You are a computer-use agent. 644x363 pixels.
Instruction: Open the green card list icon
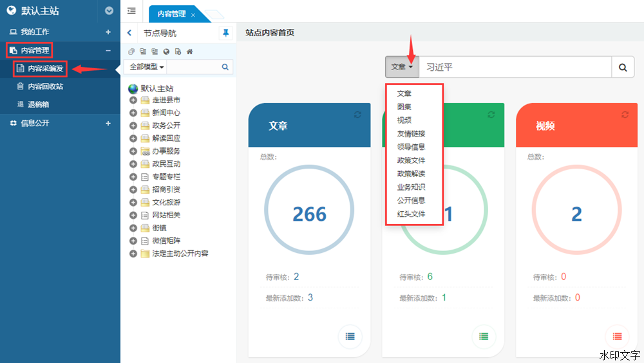(x=484, y=337)
